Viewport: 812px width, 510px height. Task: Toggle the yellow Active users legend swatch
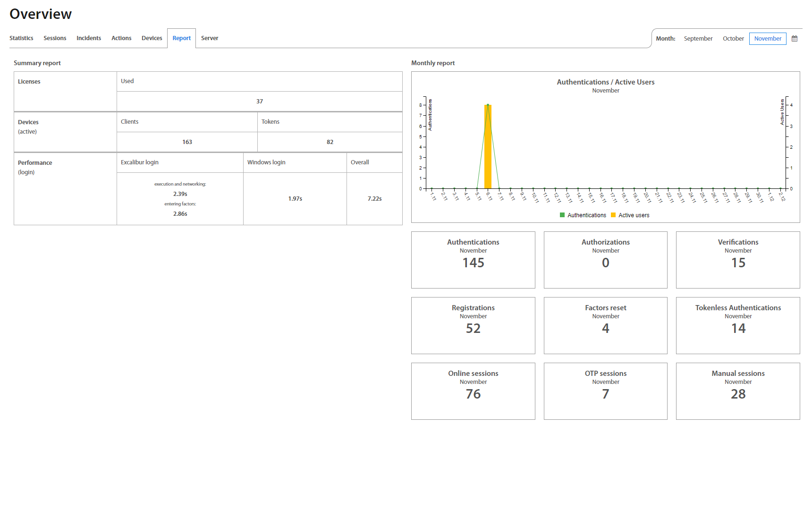coord(613,215)
